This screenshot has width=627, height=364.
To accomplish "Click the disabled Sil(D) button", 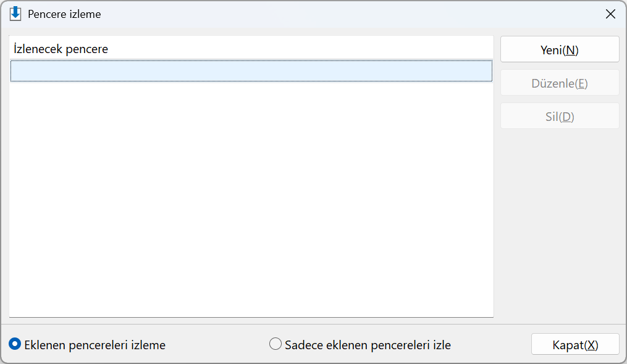I will (x=560, y=116).
